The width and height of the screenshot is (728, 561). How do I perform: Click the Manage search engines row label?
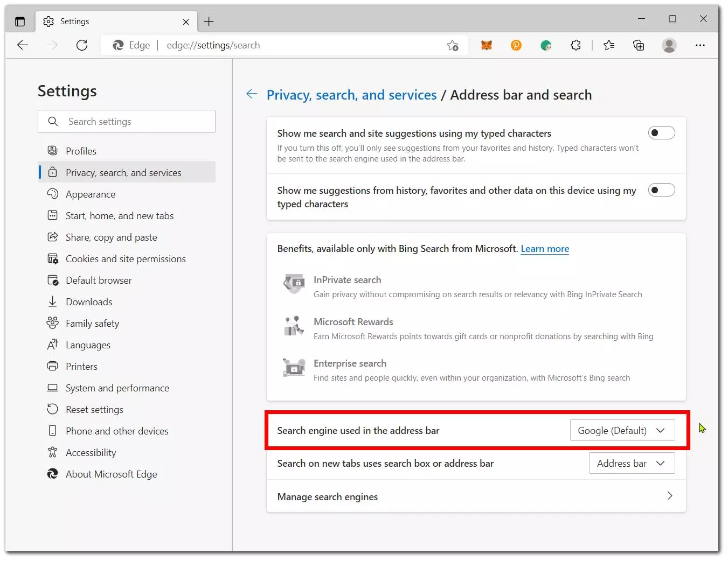click(x=328, y=496)
